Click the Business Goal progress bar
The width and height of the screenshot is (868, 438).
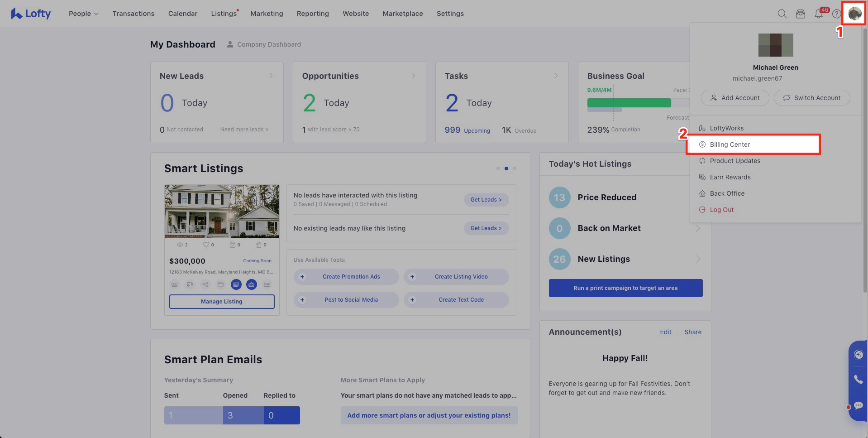point(629,103)
